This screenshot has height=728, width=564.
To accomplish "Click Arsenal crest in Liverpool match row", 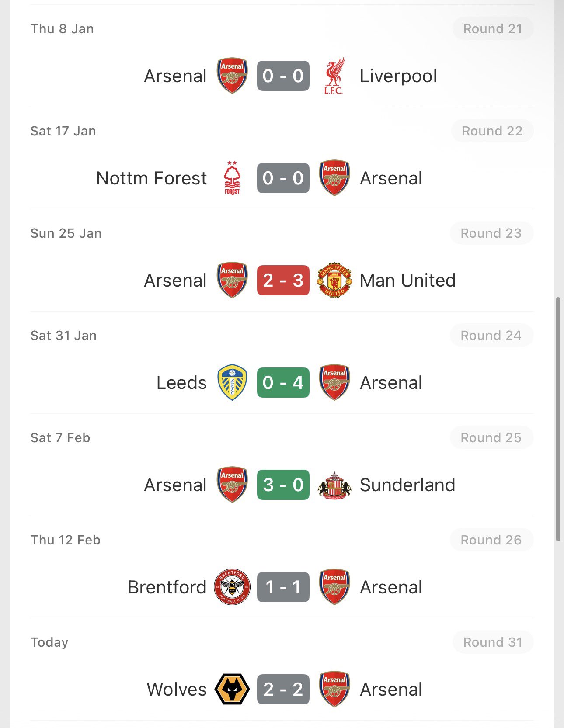I will pos(232,76).
